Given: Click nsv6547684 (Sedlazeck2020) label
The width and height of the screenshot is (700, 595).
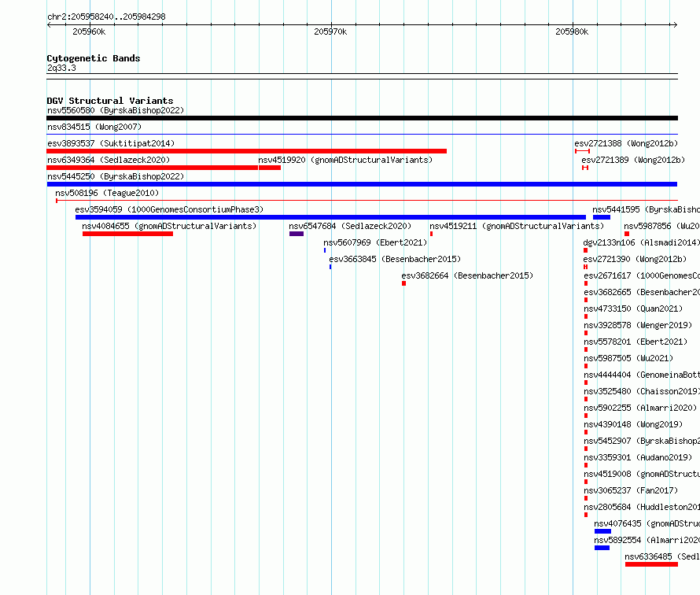Looking at the screenshot, I should coord(350,226).
